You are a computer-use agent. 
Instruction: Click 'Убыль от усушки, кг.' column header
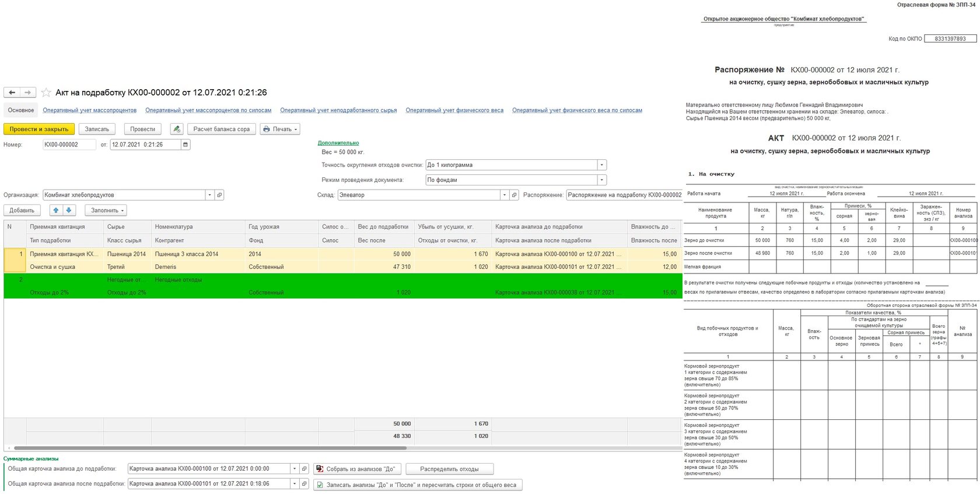point(453,227)
